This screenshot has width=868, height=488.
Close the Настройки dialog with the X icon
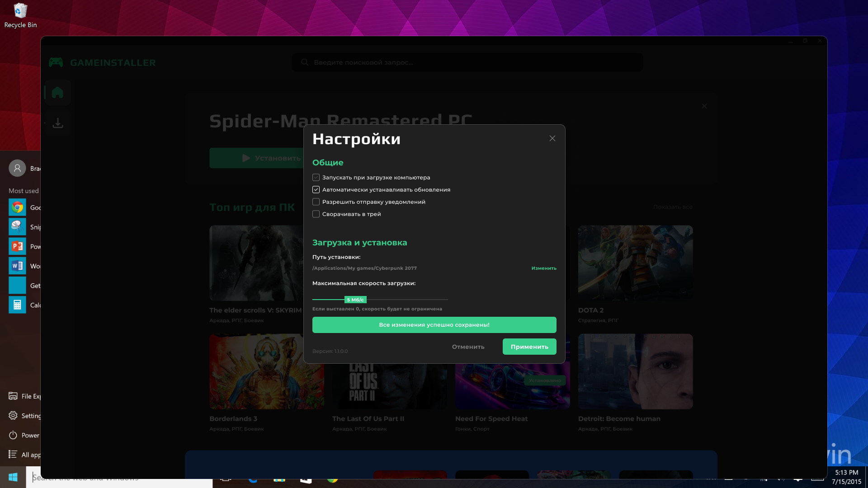click(552, 138)
